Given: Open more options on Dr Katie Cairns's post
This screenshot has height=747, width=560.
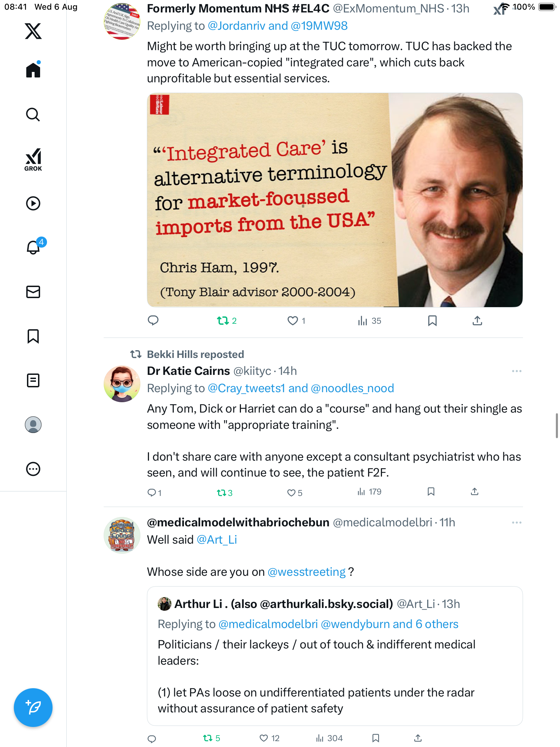Looking at the screenshot, I should click(516, 371).
